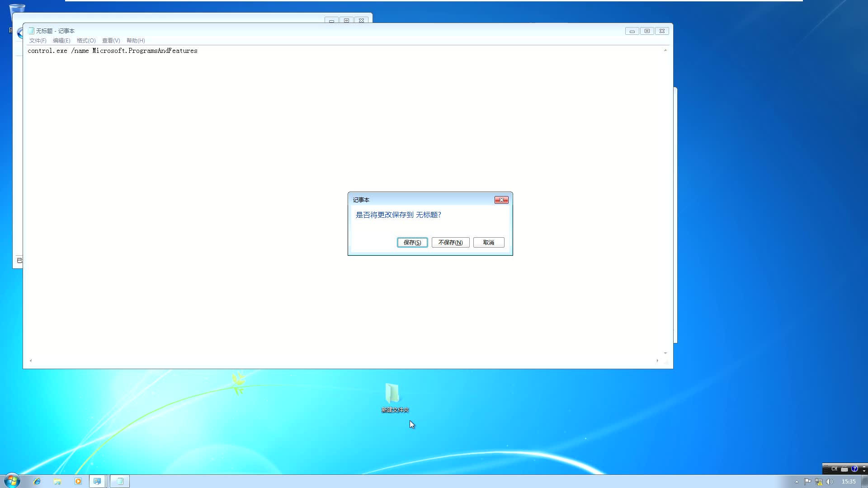Open the 查看(V) menu
The image size is (868, 488).
[x=111, y=41]
